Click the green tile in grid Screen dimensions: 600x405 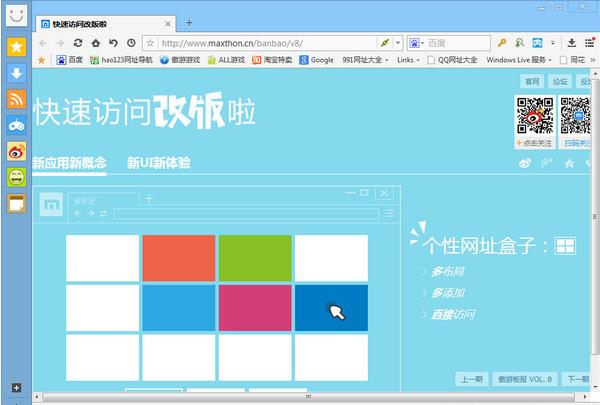255,258
